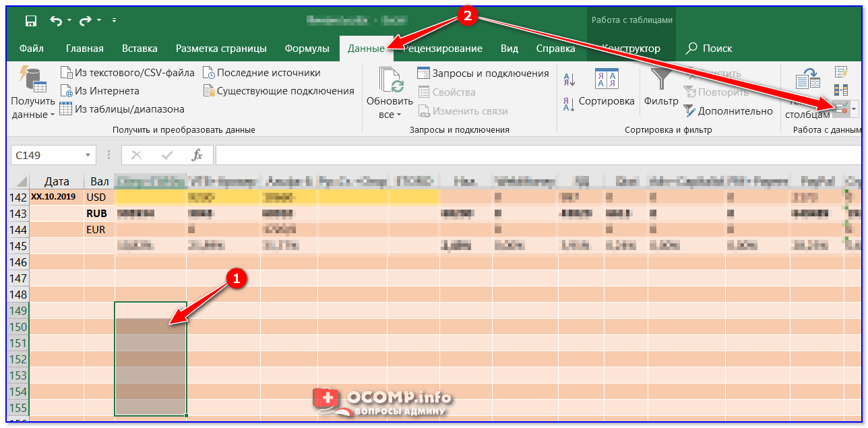Sort ascending with А-Я icon

[569, 80]
